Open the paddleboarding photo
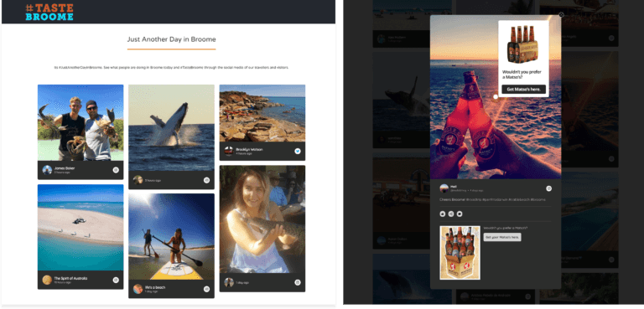The image size is (644, 309). coord(171,237)
